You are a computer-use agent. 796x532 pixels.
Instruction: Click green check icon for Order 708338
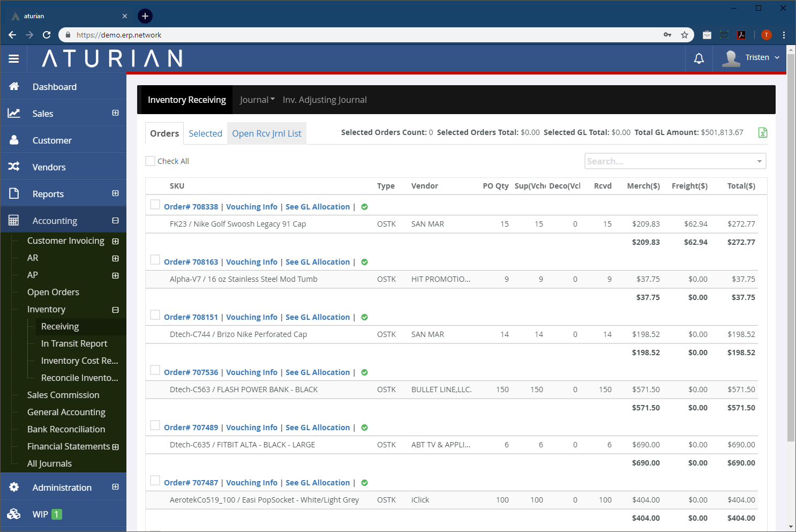(364, 207)
